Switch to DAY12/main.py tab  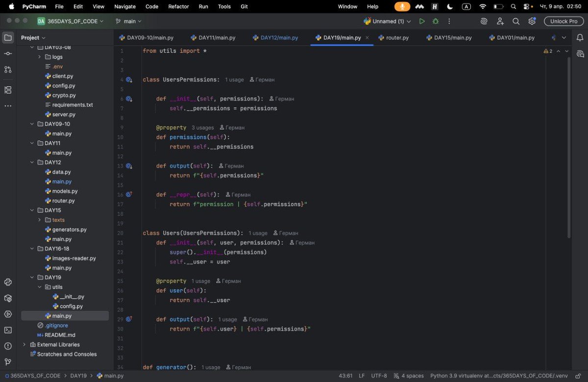275,38
